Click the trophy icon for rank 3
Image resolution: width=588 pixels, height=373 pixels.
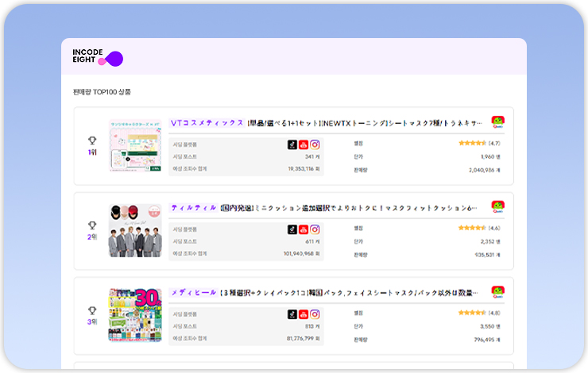click(92, 310)
